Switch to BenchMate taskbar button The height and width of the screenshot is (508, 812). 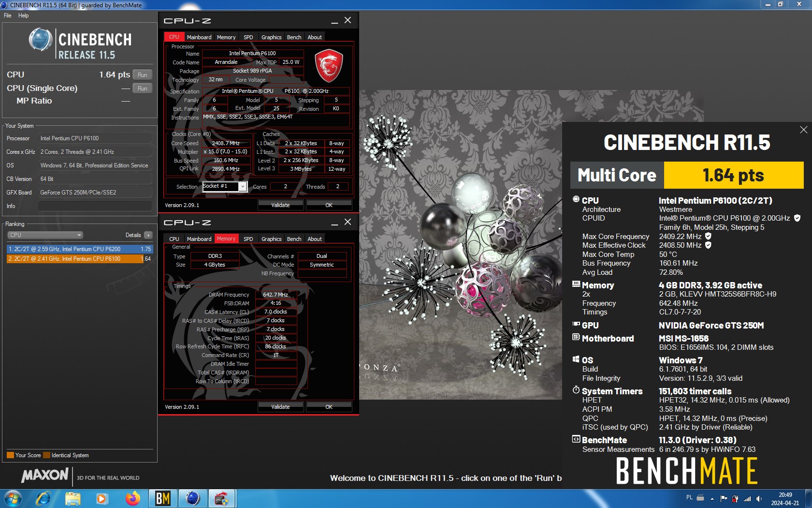tap(162, 498)
